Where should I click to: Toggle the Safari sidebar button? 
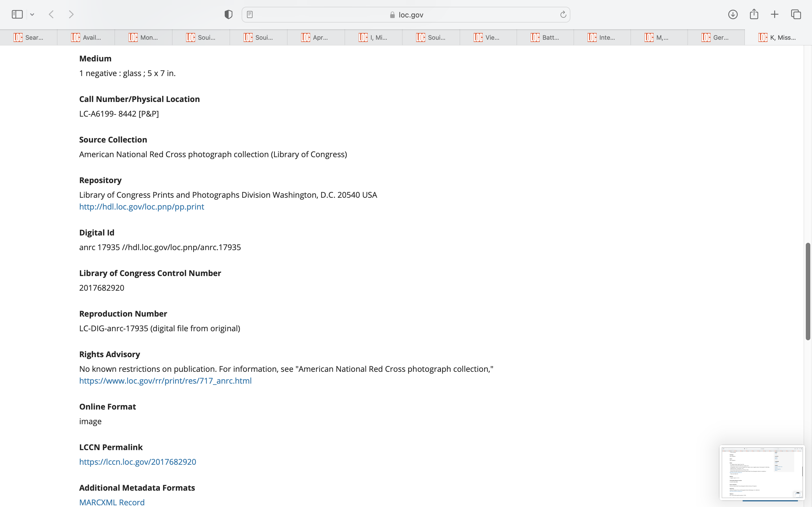click(x=17, y=14)
